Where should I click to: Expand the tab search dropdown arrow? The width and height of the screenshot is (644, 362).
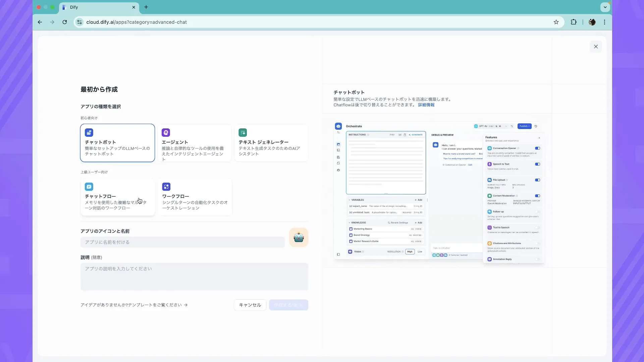(x=605, y=7)
